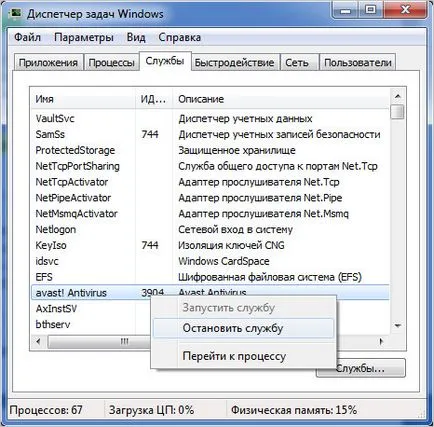Select the VaultSvc service row
The image size is (434, 427).
click(x=210, y=118)
